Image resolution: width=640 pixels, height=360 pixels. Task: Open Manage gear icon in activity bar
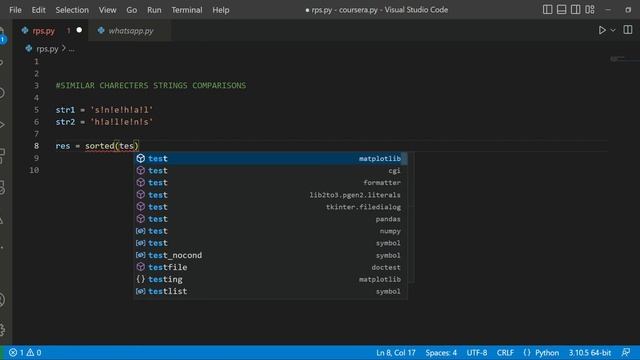click(x=2, y=329)
